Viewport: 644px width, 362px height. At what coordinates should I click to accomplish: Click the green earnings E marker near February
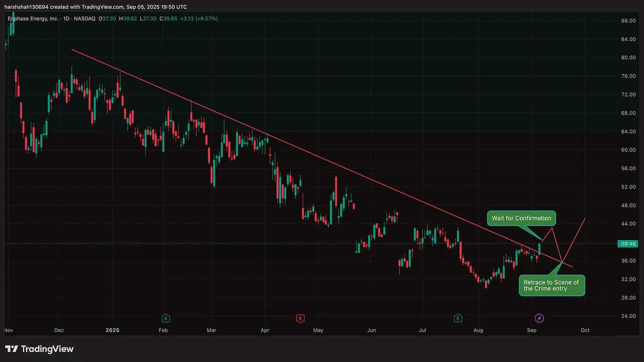tap(166, 318)
